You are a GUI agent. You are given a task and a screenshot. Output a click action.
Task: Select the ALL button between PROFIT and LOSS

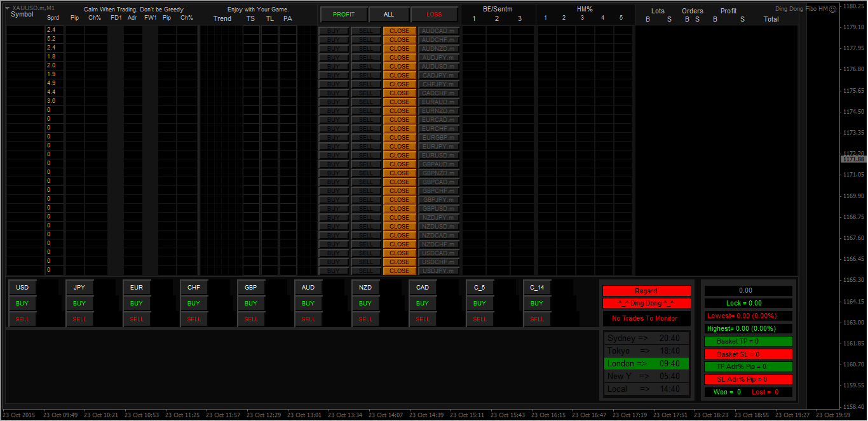389,14
